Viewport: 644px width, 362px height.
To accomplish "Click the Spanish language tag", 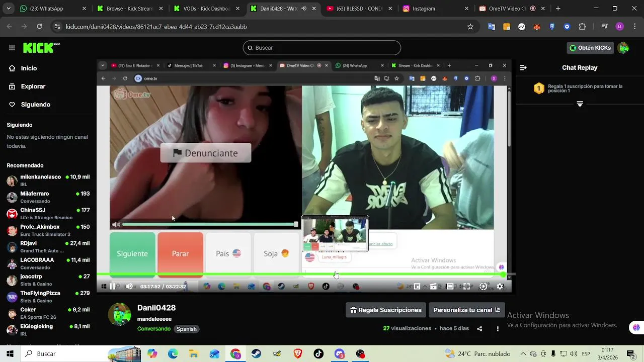I will tap(186, 329).
